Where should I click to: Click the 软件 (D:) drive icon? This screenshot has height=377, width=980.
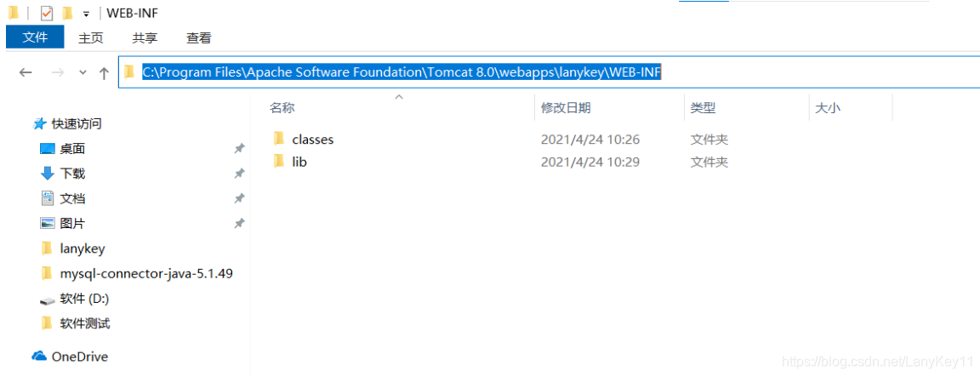48,300
